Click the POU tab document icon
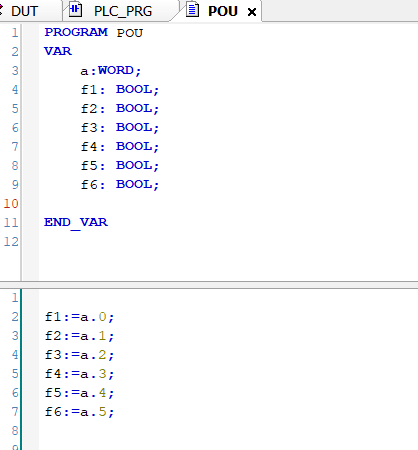The height and width of the screenshot is (450, 418). click(192, 10)
